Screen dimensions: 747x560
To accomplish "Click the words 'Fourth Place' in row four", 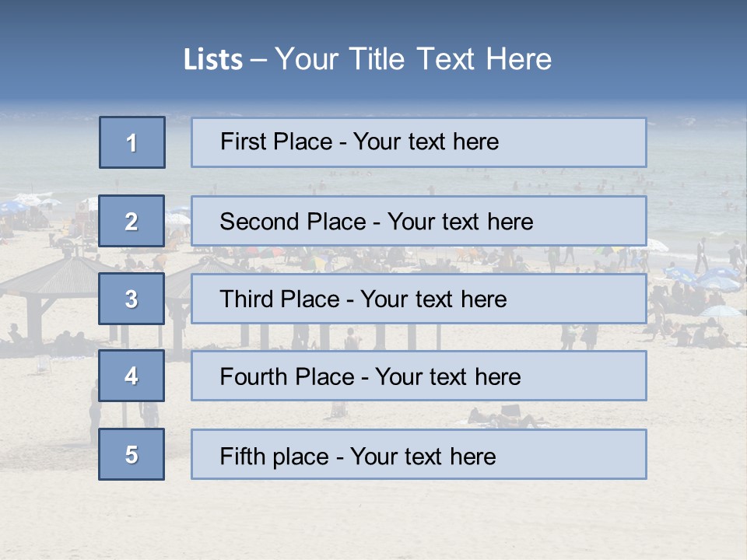I will [287, 376].
